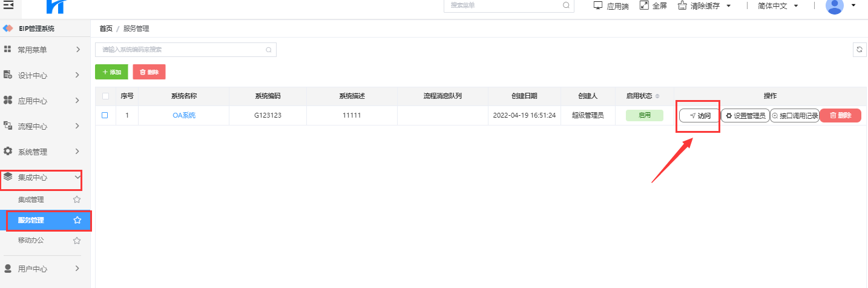Image resolution: width=868 pixels, height=288 pixels.
Task: Click the 集成中心 layers icon
Action: [x=8, y=177]
